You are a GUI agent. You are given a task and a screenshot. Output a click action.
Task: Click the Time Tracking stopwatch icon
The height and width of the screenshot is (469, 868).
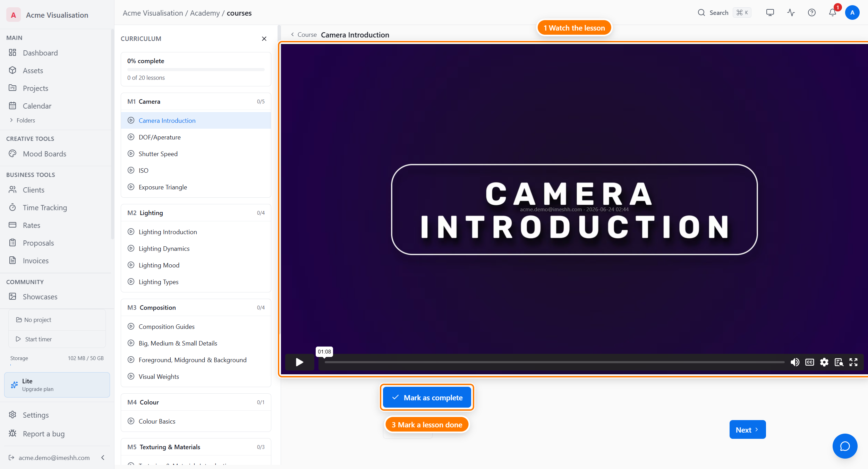pyautogui.click(x=12, y=207)
